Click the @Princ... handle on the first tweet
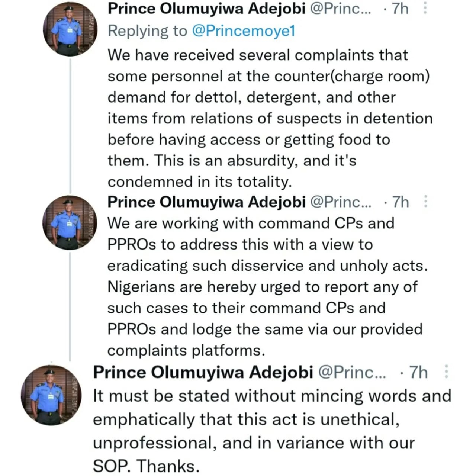This screenshot has width=476, height=476. [x=340, y=8]
